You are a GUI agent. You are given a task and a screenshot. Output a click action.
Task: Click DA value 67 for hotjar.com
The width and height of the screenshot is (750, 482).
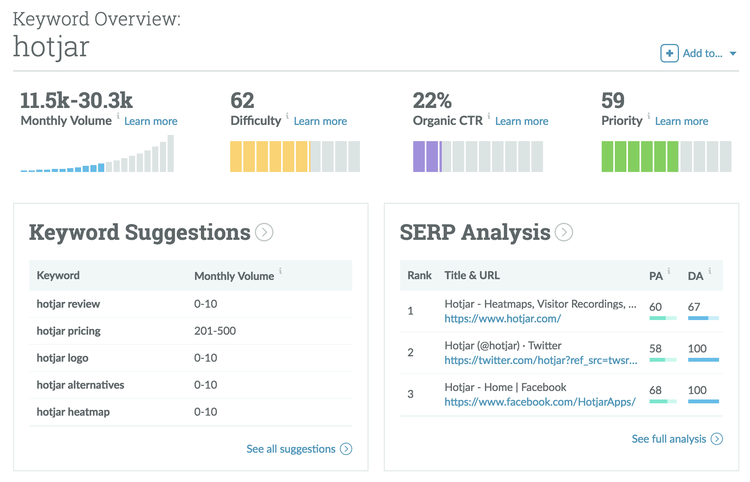[x=694, y=307]
